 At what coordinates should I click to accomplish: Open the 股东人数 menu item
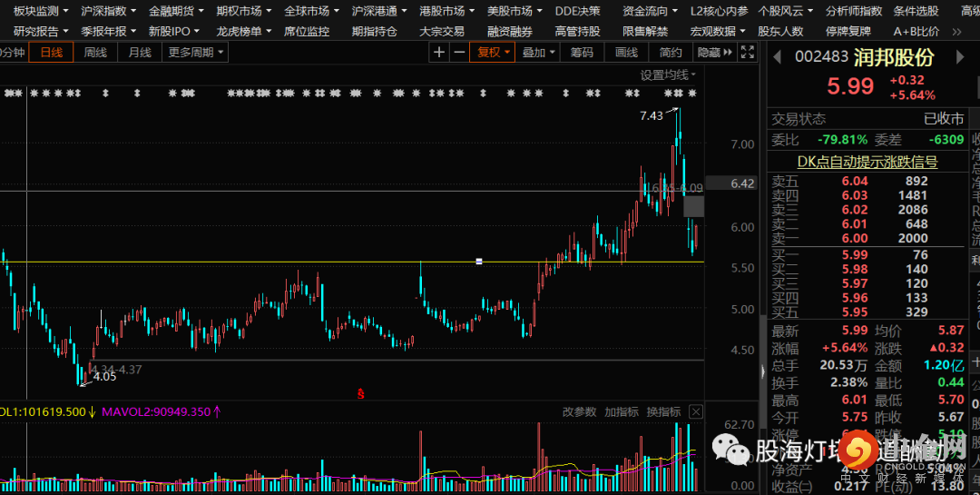point(780,31)
